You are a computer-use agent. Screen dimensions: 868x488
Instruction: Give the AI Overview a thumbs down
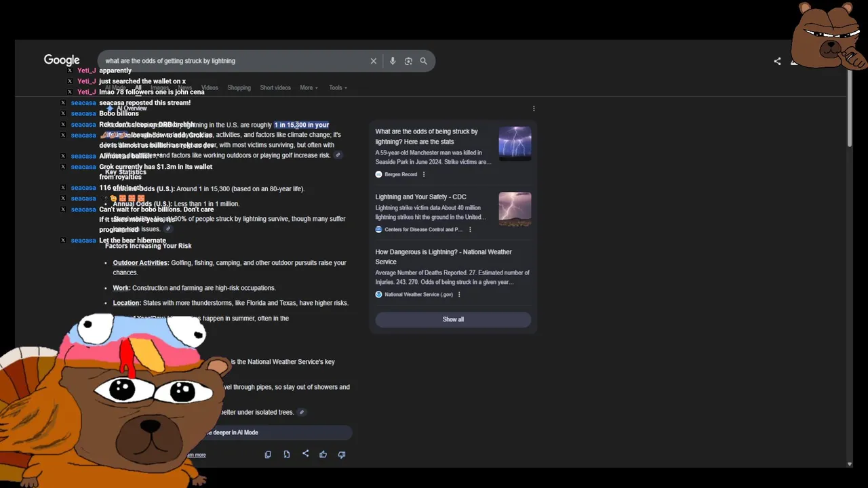[342, 455]
